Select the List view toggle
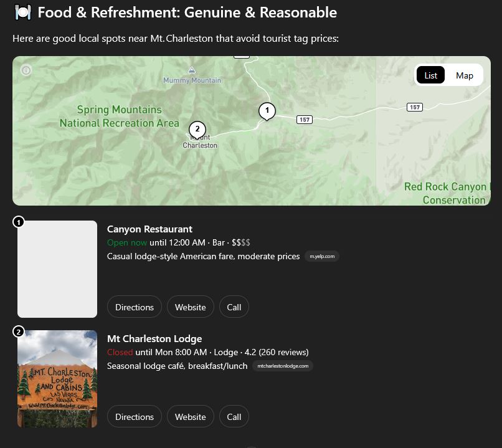Image resolution: width=502 pixels, height=448 pixels. tap(430, 75)
